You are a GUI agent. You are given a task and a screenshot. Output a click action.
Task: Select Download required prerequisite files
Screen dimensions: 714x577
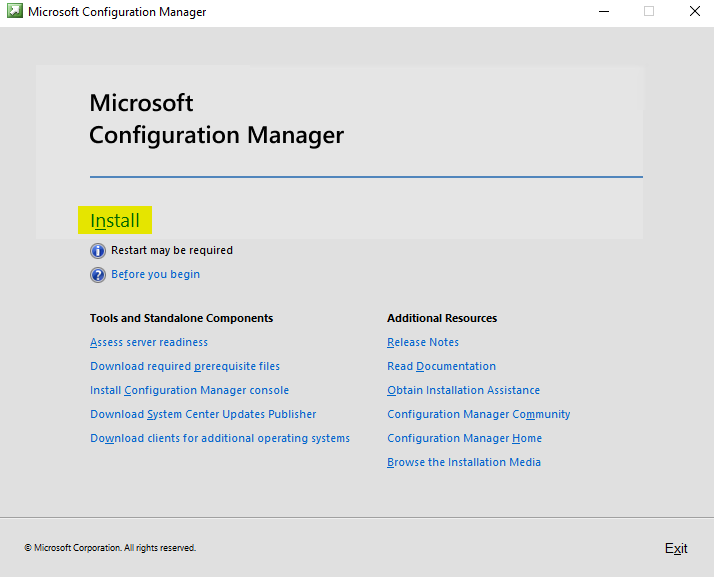point(185,367)
